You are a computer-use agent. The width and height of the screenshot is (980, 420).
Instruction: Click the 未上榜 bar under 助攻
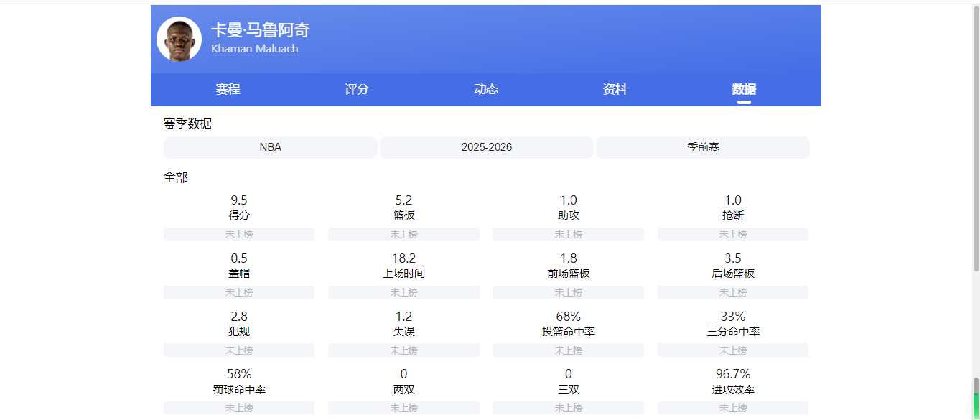(568, 234)
